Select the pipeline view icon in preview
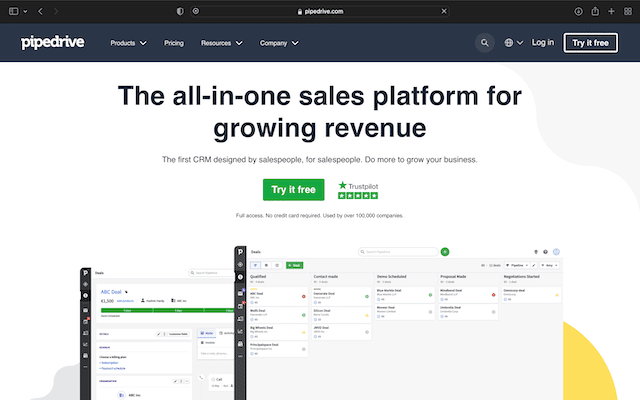The height and width of the screenshot is (400, 640). point(256,265)
